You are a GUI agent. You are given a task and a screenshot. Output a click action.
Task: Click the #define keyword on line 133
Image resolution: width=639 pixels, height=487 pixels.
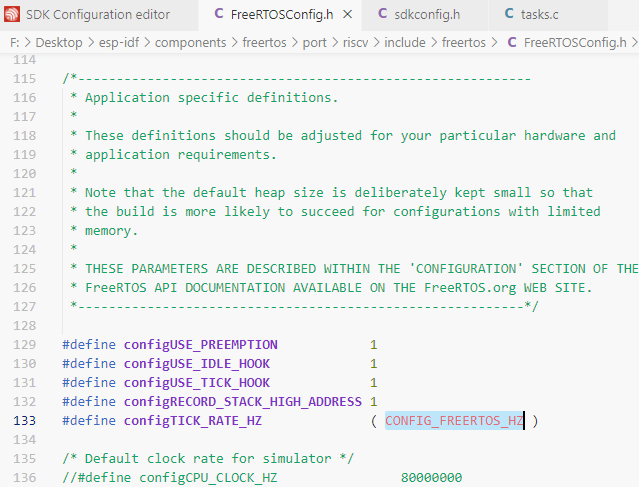point(89,421)
